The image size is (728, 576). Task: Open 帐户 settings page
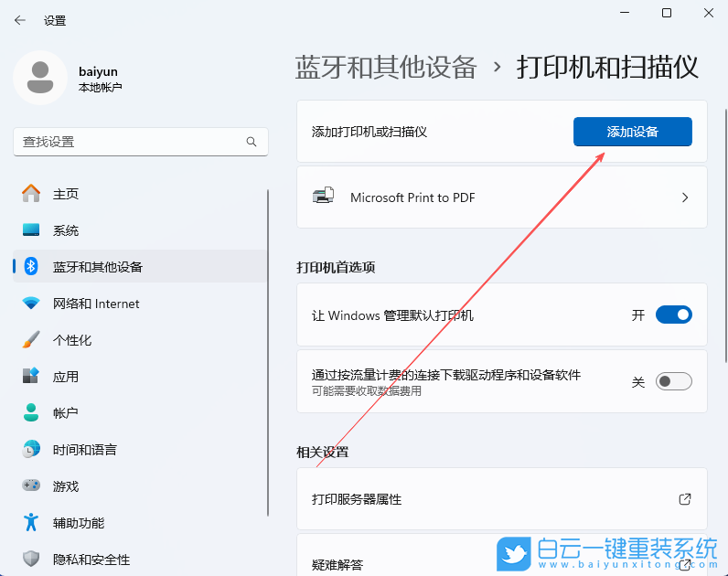(x=139, y=412)
